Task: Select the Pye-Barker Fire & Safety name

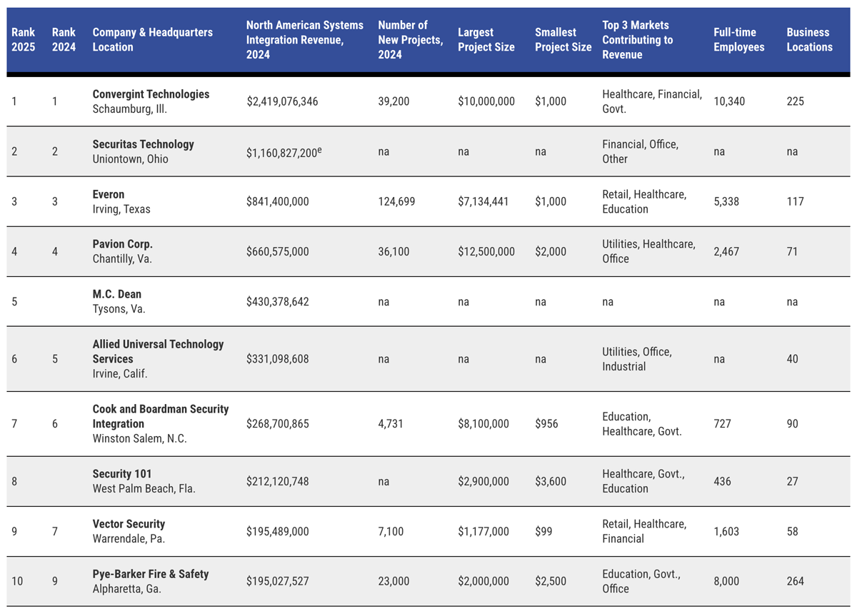Action: coord(151,574)
